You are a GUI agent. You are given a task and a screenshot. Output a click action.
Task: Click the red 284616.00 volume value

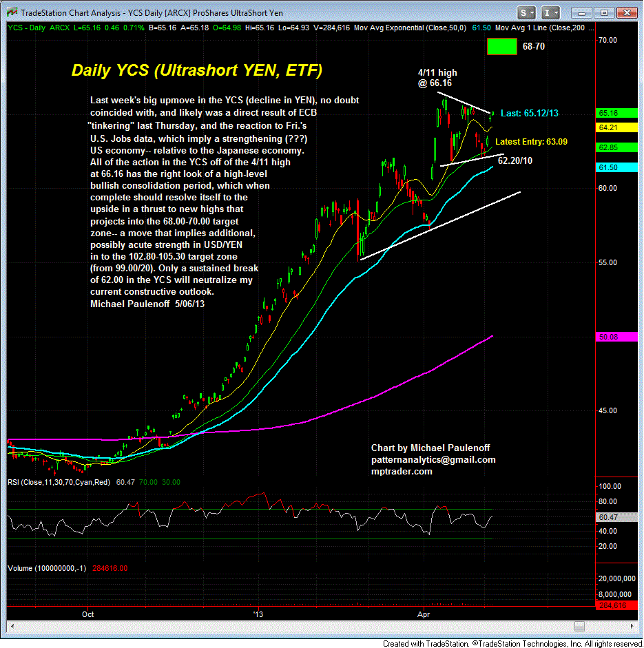(110, 568)
